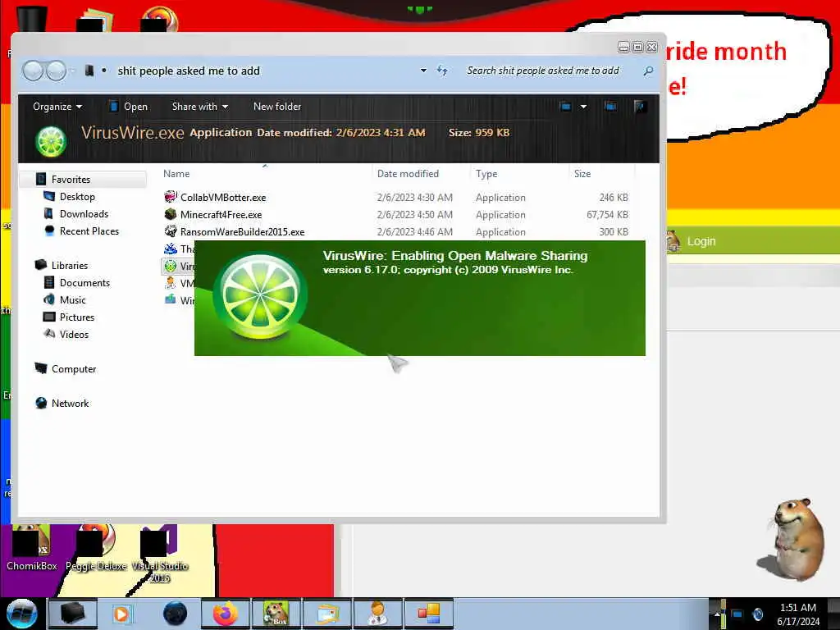Click Open in the Explorer toolbar

point(128,106)
